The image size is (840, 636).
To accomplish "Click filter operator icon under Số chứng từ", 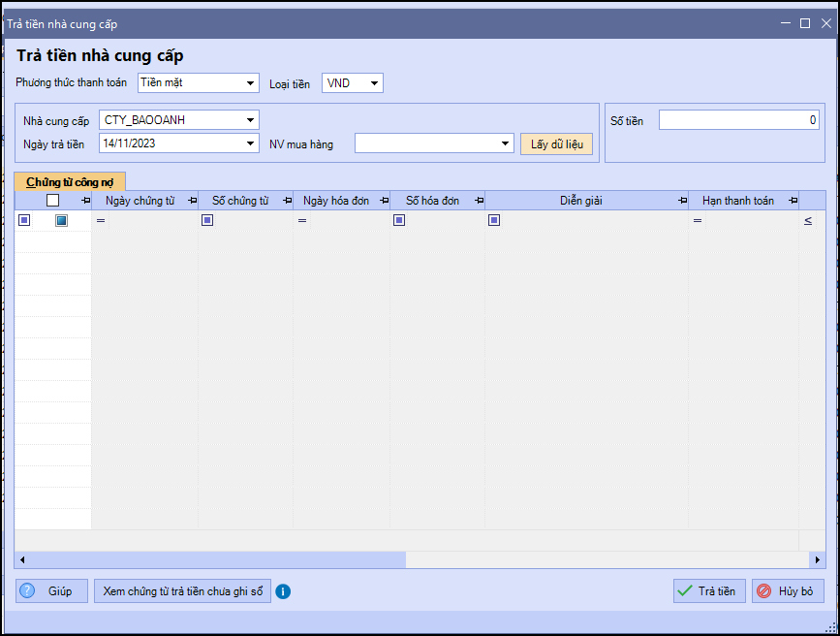I will tap(207, 221).
